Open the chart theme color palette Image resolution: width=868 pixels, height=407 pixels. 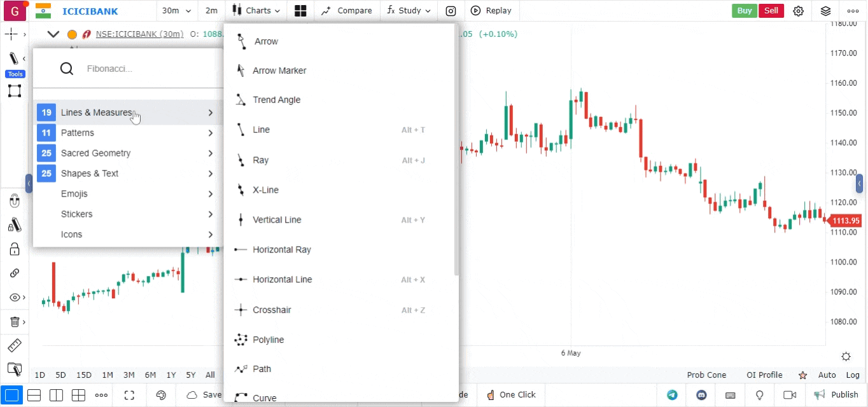[x=161, y=395]
